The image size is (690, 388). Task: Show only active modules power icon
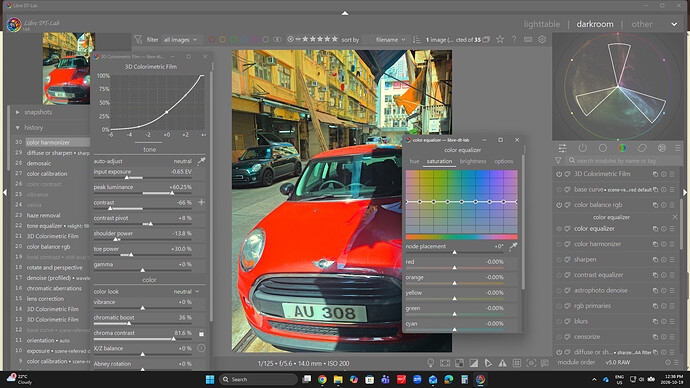(x=583, y=148)
